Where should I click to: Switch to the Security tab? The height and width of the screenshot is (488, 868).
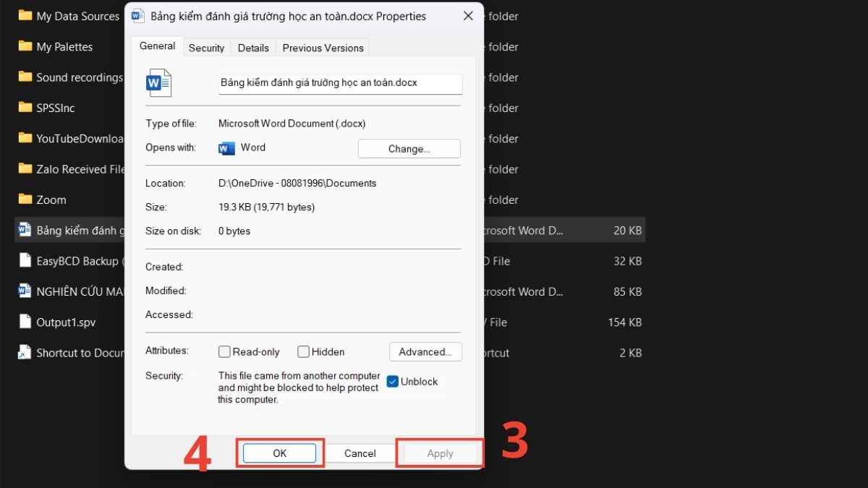coord(206,48)
